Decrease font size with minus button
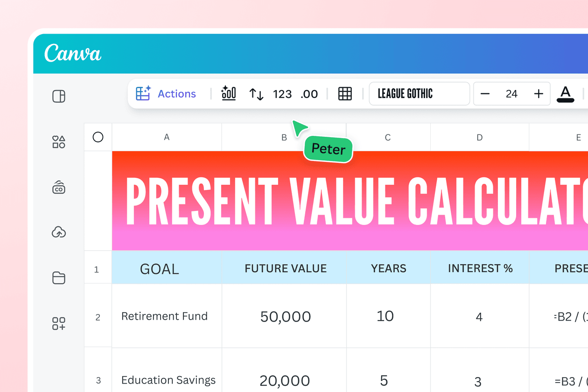 click(x=485, y=94)
